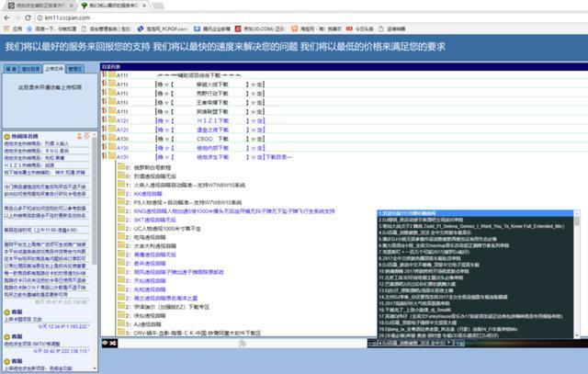588x374 pixels.
Task: Open song selector dropdown in music player
Action: coord(414,343)
